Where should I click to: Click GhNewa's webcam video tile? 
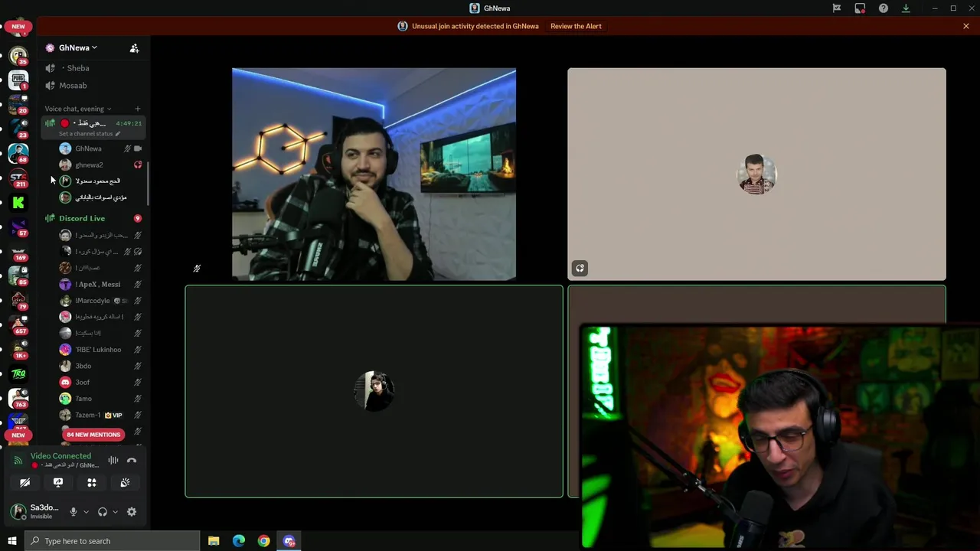pos(374,174)
